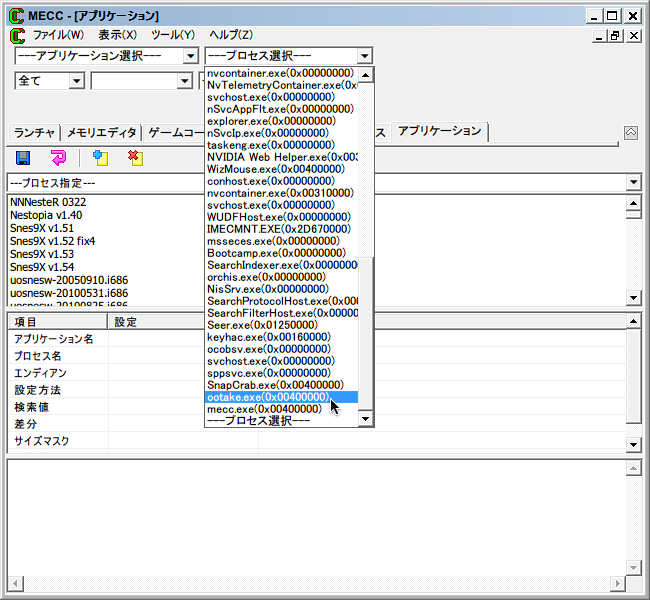Pick SearchIndexer.exe in the process list
This screenshot has width=650, height=600.
281,265
